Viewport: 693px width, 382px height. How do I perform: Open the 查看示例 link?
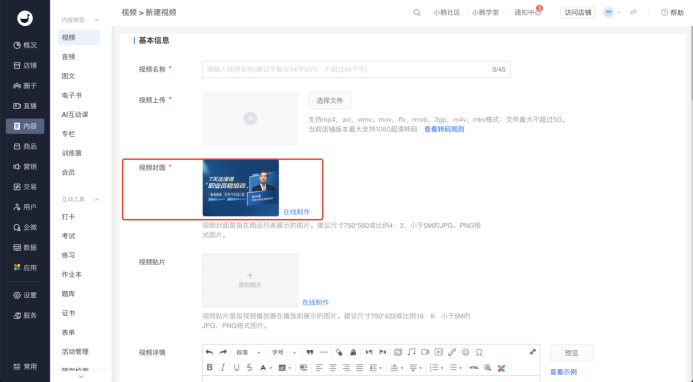click(564, 372)
